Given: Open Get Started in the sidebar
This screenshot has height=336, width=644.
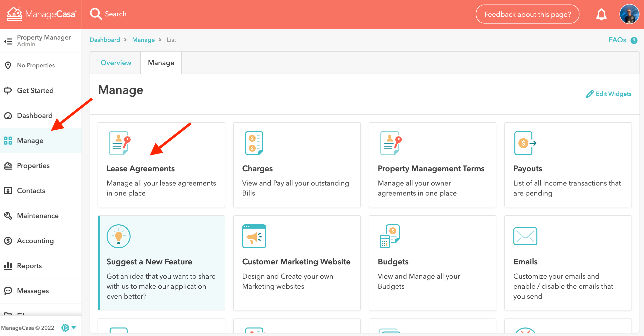Looking at the screenshot, I should point(41,90).
